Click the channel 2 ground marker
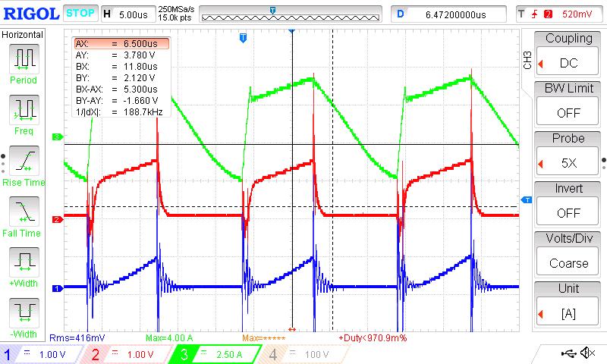Viewport: 607px width, 364px height. [x=58, y=219]
